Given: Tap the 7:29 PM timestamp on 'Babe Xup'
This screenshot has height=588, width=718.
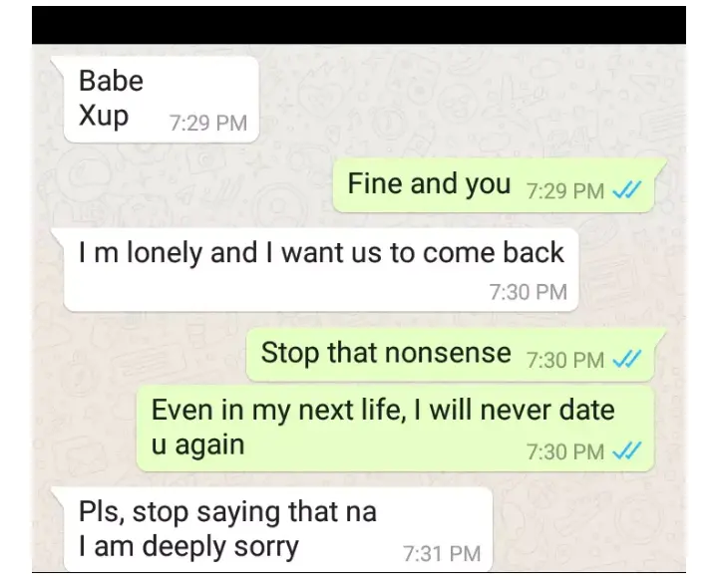Looking at the screenshot, I should (208, 124).
